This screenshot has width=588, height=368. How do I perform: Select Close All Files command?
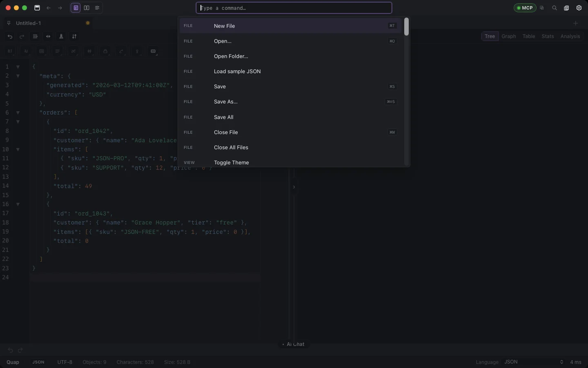point(291,147)
